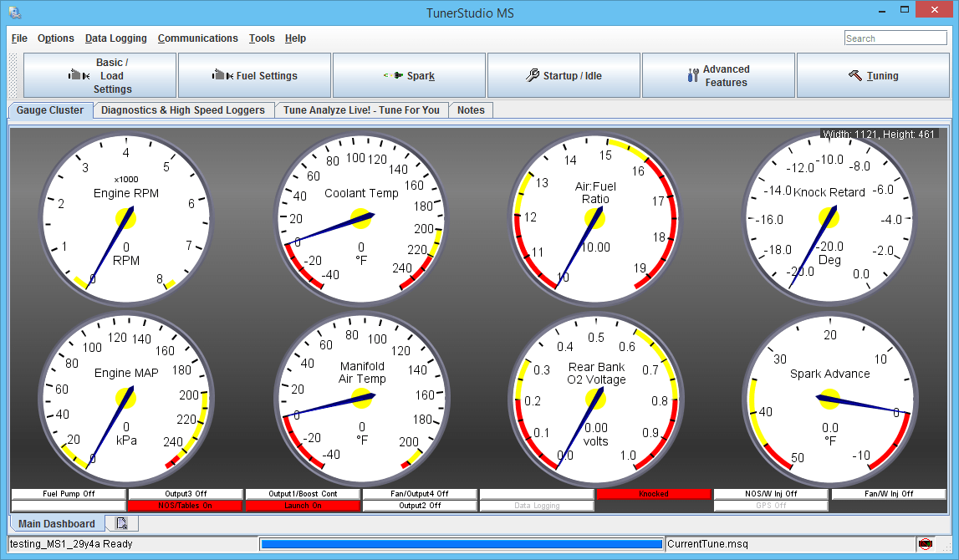This screenshot has width=959, height=560.
Task: Click the Rear Bank O2 Voltage gauge
Action: [x=595, y=399]
